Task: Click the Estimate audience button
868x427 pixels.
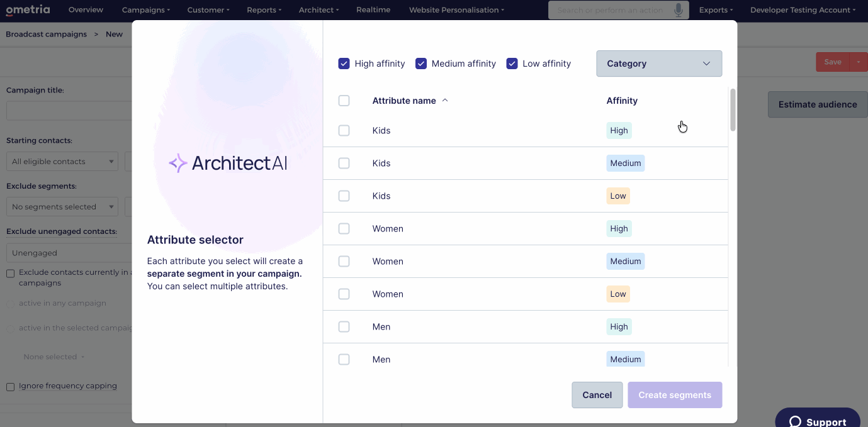Action: [818, 104]
